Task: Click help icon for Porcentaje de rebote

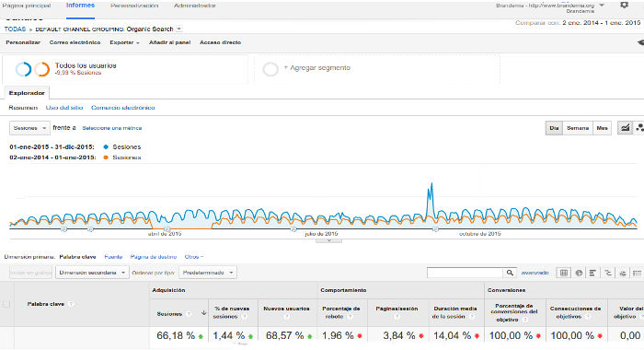Action: pyautogui.click(x=350, y=317)
